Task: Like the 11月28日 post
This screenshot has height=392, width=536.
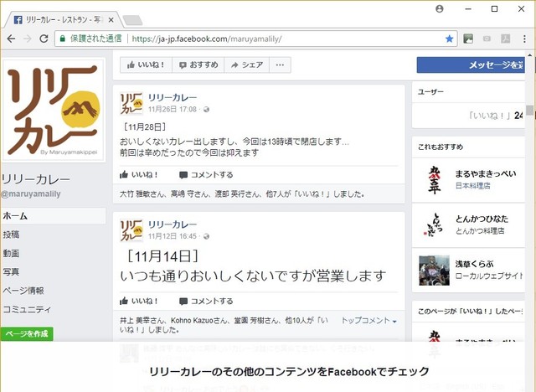Action: pyautogui.click(x=139, y=175)
